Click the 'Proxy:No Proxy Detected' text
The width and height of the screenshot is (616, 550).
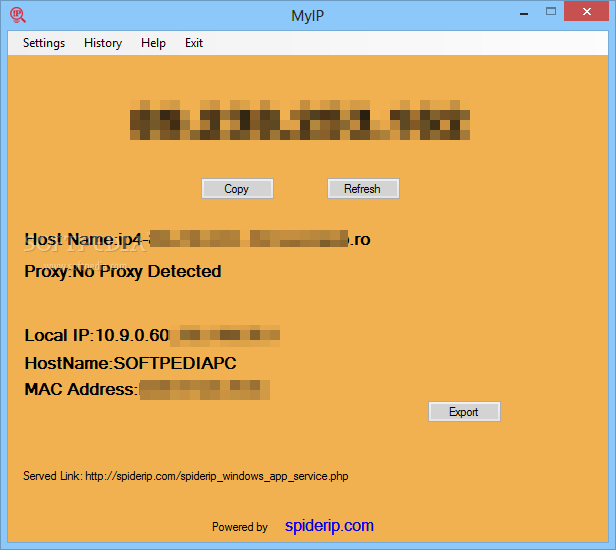(123, 271)
